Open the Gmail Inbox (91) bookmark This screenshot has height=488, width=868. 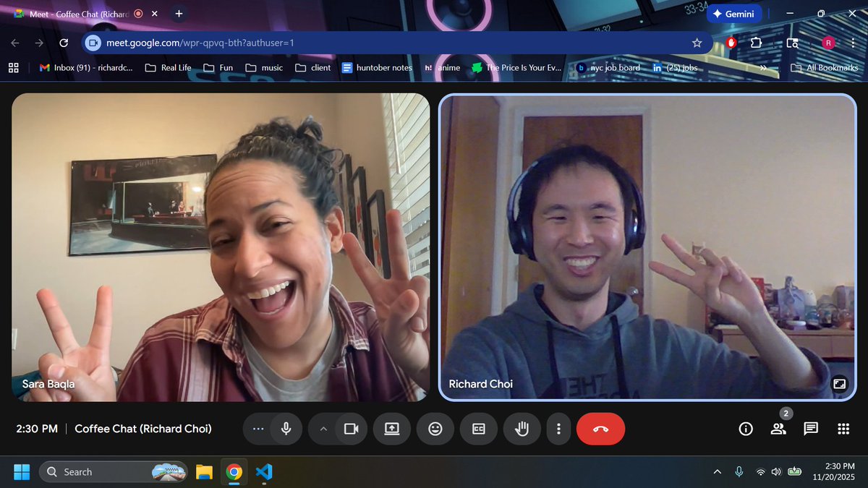click(x=86, y=67)
